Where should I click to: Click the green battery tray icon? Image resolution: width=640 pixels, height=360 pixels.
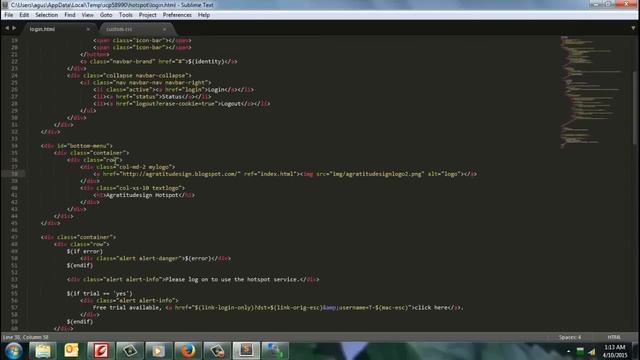(580, 351)
